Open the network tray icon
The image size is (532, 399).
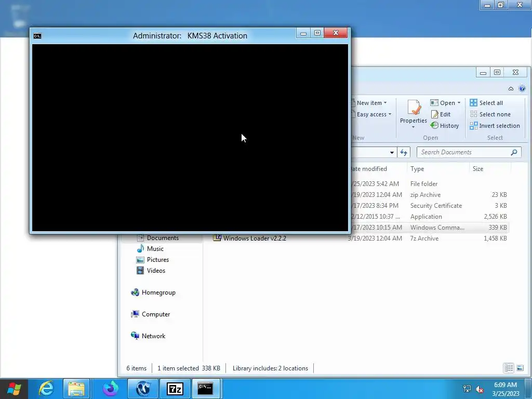467,389
